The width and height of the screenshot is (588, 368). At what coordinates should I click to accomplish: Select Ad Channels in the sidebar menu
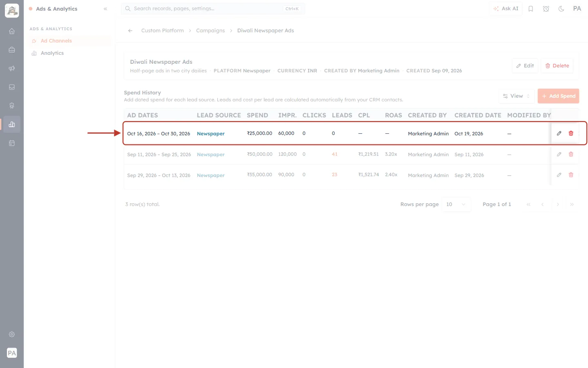(69, 41)
